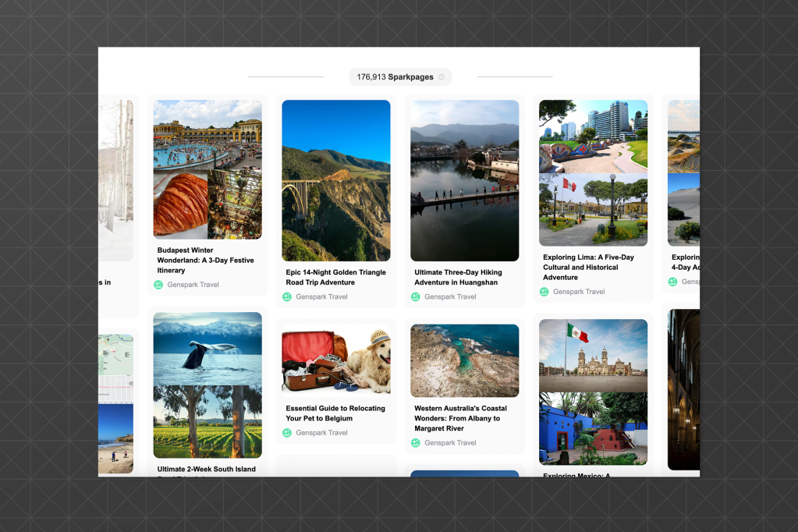The image size is (798, 532).
Task: Click the Genspark Travel avatar under Huangshan hiking card
Action: point(415,296)
